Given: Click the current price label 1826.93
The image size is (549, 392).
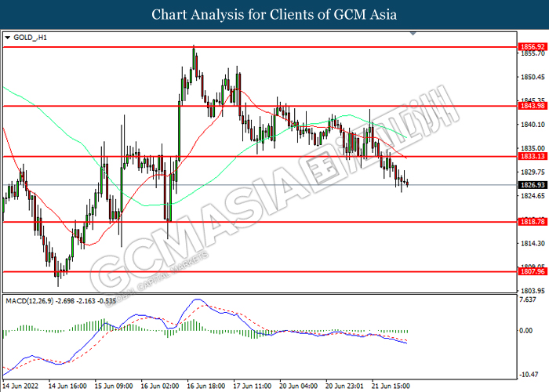Looking at the screenshot, I should 533,185.
